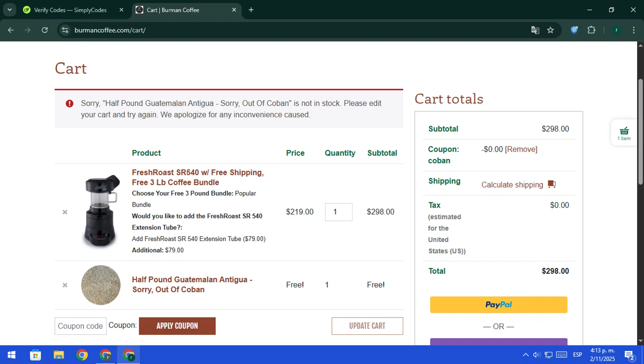
Task: Apply the coupon code
Action: coord(177,326)
